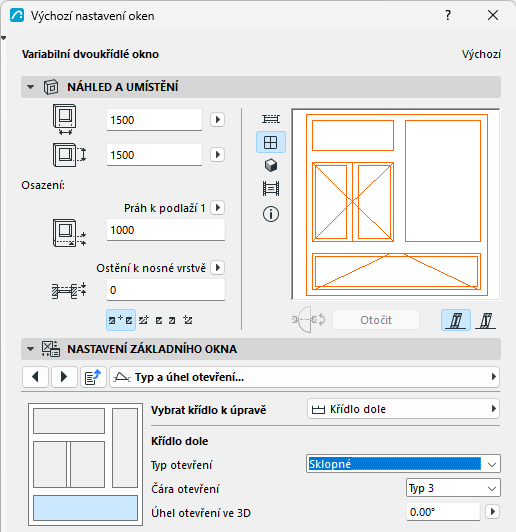Click the ArchiCAD logo in title bar
Screen dimensions: 516x532
click(17, 16)
